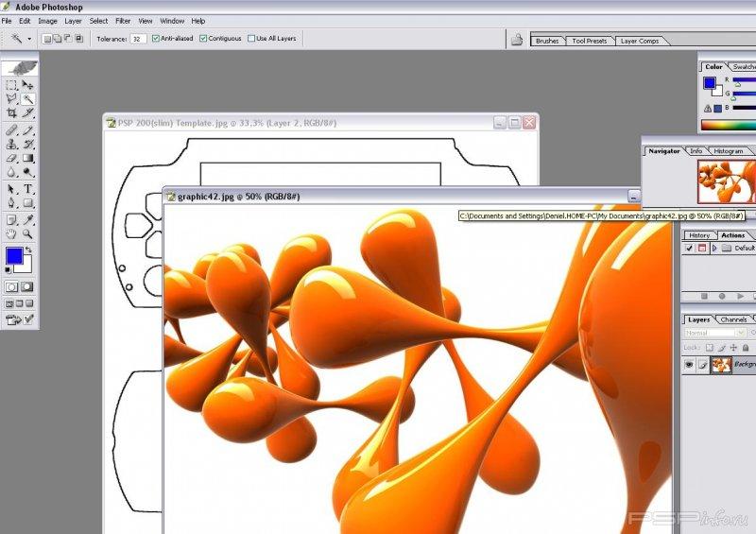Open the layer blend mode dropdown
Viewport: 756px width, 534px height.
tap(715, 333)
